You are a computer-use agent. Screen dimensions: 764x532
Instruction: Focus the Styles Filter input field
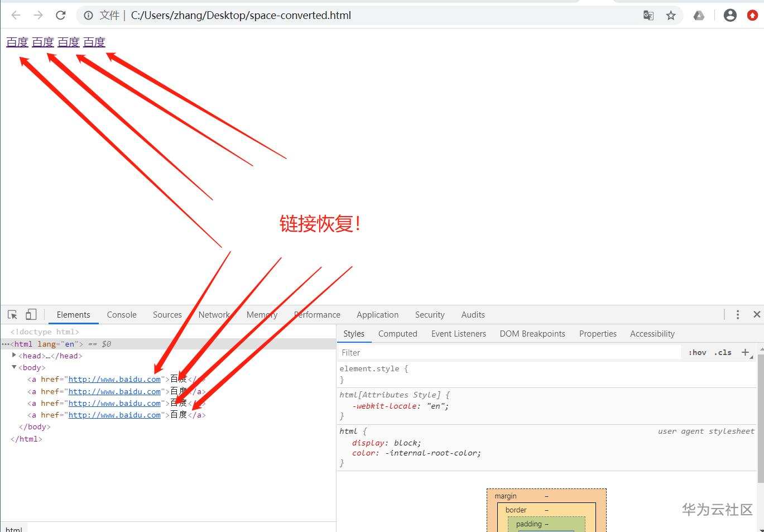pos(510,352)
